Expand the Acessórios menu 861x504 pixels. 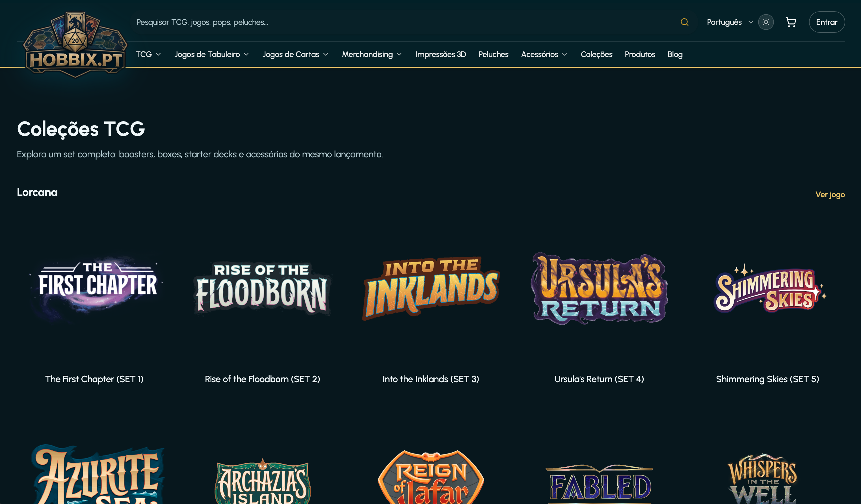544,54
